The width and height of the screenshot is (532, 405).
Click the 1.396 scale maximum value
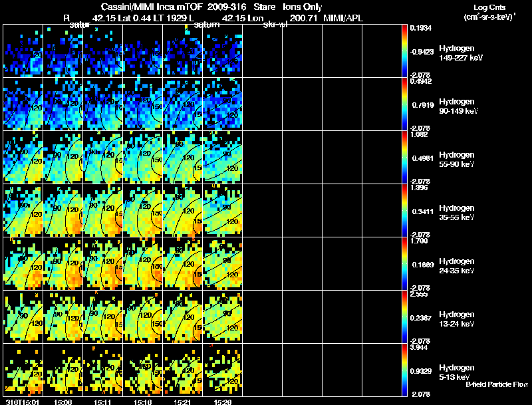[419, 188]
